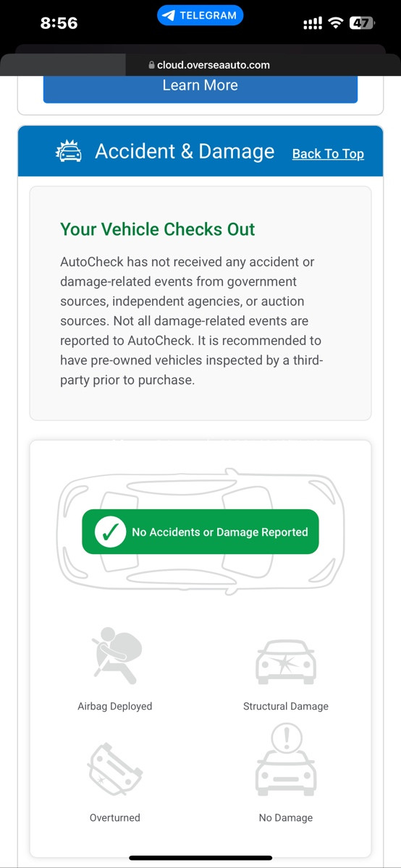Tap the green checkmark circle icon

[x=109, y=532]
